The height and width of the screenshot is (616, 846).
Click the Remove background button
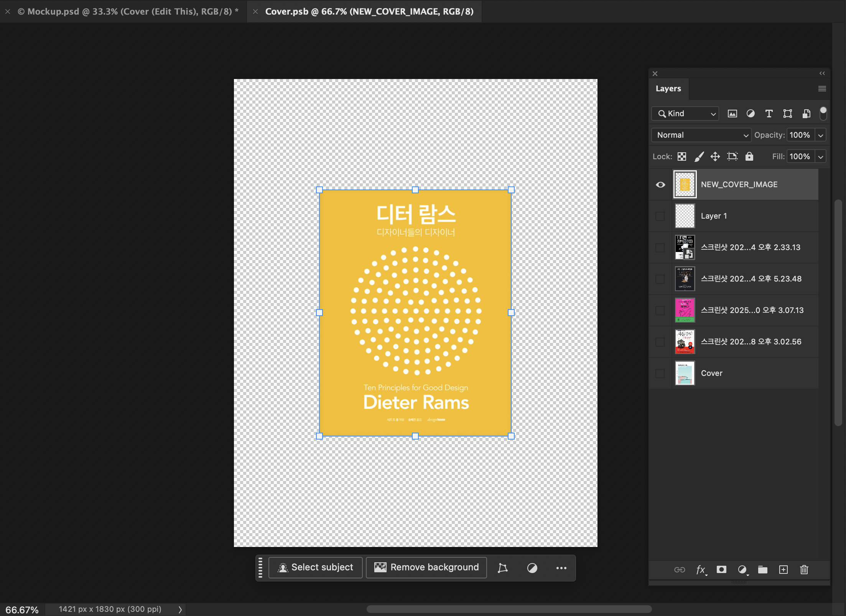[426, 567]
